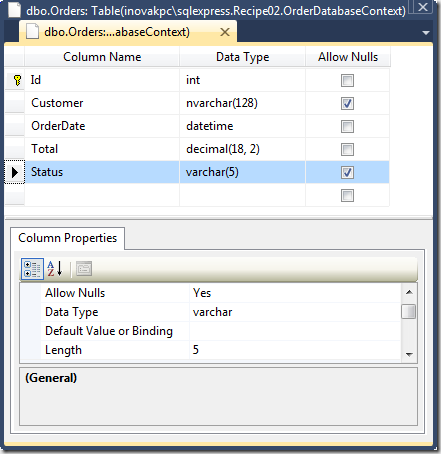The width and height of the screenshot is (441, 454).
Task: Select the Categorized view icon in Column Properties
Action: click(x=32, y=269)
